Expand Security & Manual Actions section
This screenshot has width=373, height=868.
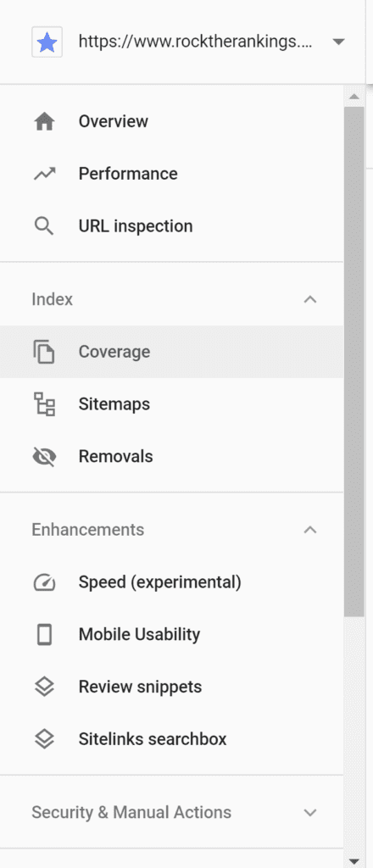tap(171, 812)
